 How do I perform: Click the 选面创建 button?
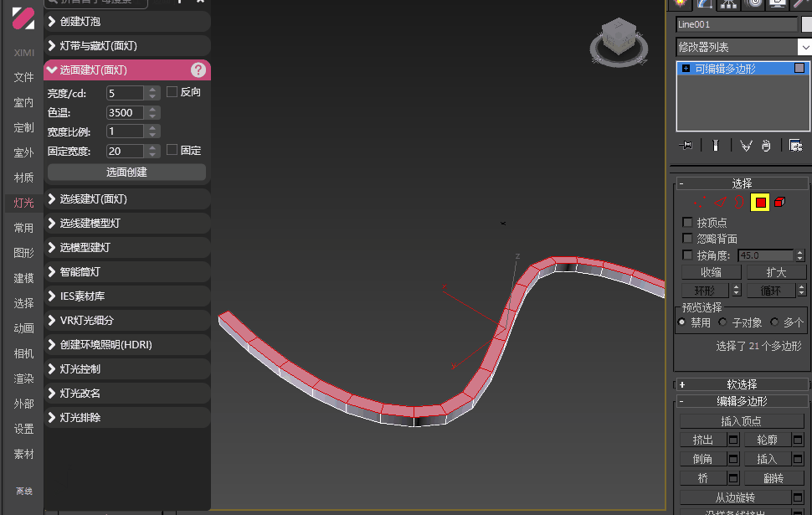(126, 172)
